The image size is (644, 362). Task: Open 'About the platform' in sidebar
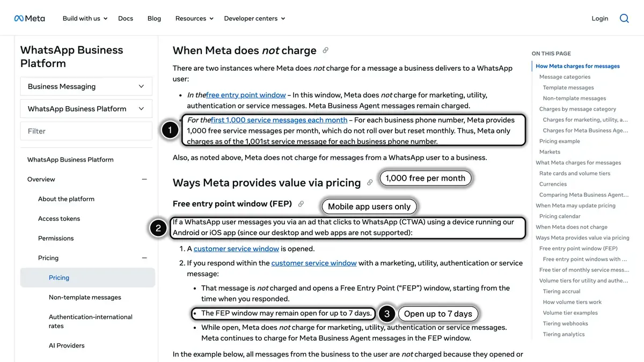[66, 199]
